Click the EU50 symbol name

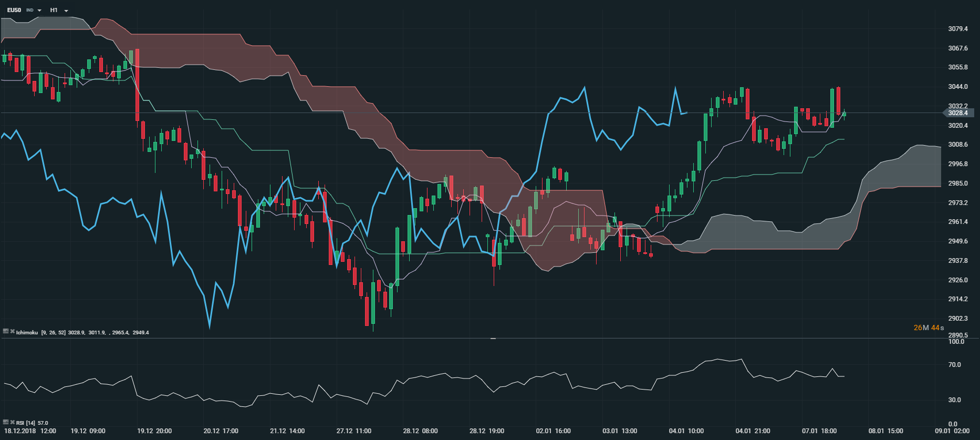[x=14, y=10]
